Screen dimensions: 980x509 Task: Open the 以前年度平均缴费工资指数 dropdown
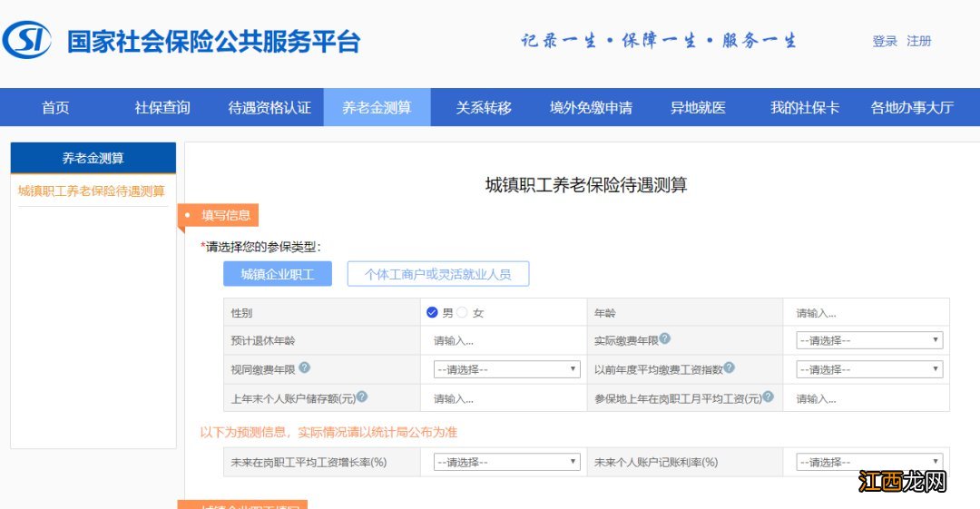(869, 369)
